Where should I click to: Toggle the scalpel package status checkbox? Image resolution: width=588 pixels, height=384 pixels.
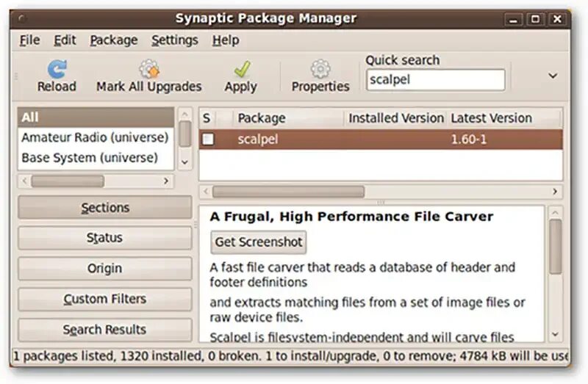click(x=208, y=140)
